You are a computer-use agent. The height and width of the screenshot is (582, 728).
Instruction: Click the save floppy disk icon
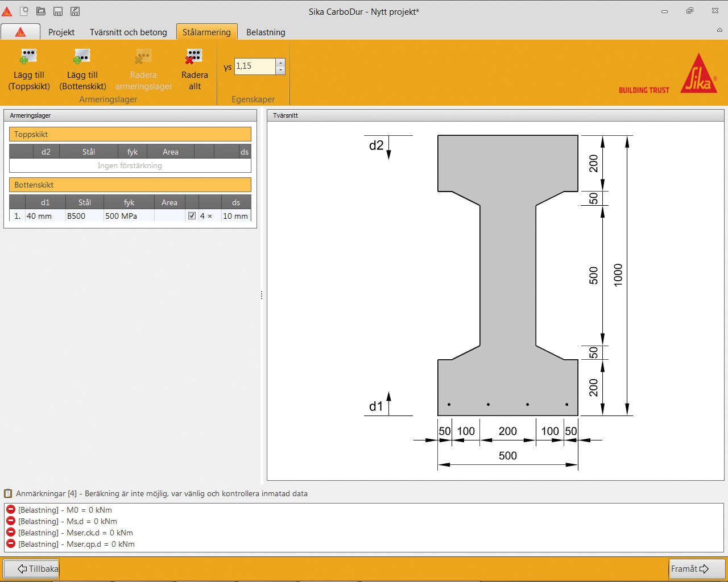tap(58, 11)
